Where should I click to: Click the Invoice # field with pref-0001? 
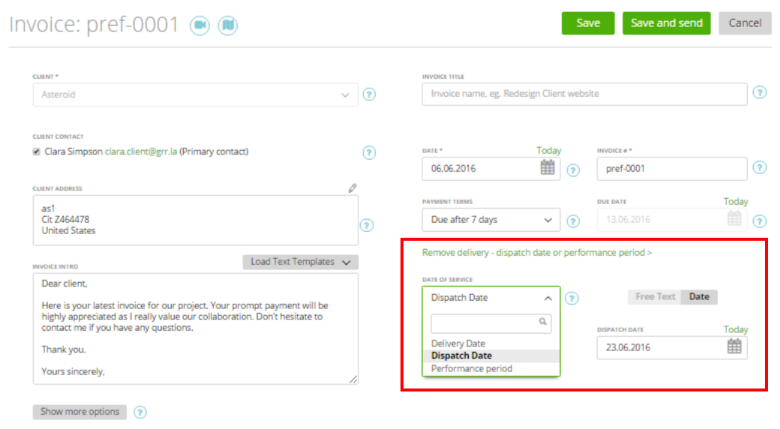click(x=672, y=168)
